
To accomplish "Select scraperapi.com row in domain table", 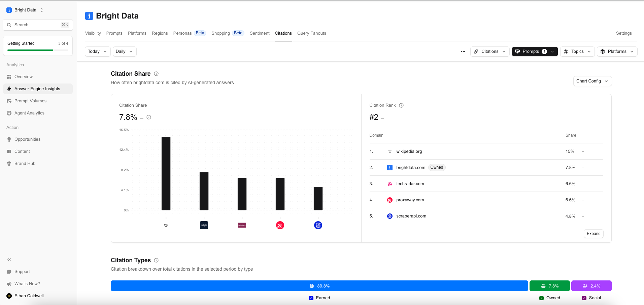I will 486,216.
